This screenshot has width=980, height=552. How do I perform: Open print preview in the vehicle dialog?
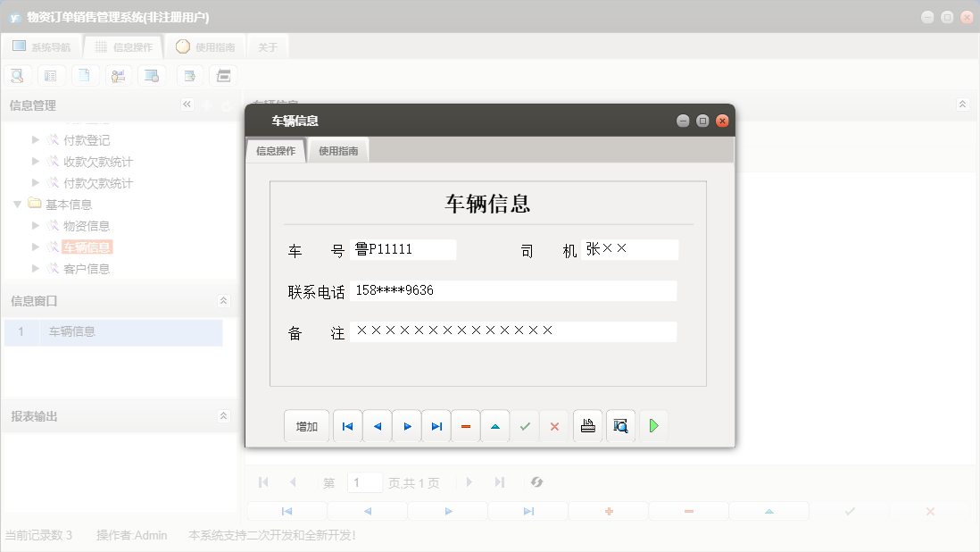click(x=620, y=426)
